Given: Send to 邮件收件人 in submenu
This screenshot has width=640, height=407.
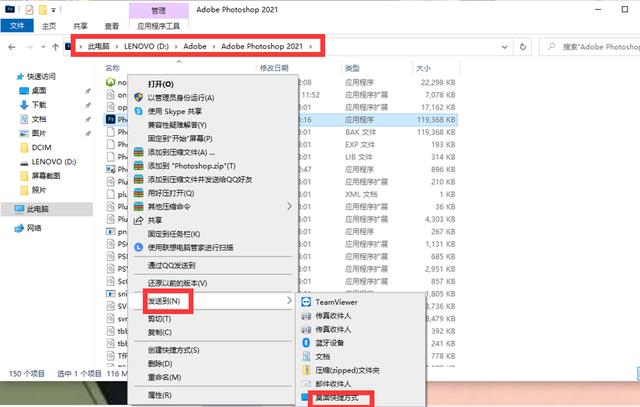Looking at the screenshot, I should pyautogui.click(x=361, y=384).
